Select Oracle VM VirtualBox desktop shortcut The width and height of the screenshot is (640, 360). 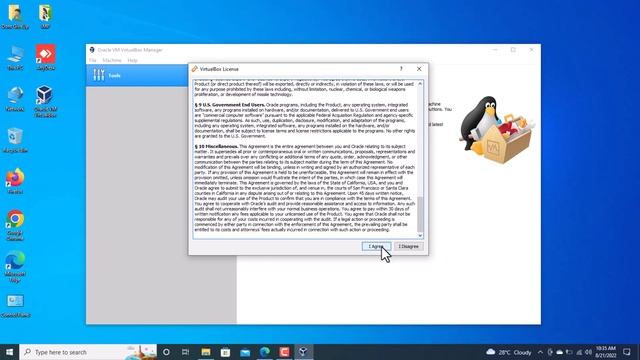(45, 102)
